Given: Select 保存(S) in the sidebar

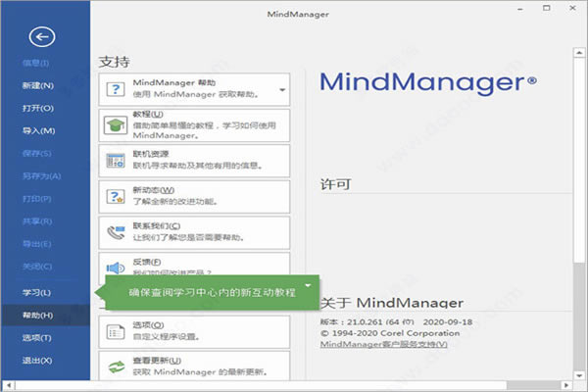Looking at the screenshot, I should [x=37, y=153].
